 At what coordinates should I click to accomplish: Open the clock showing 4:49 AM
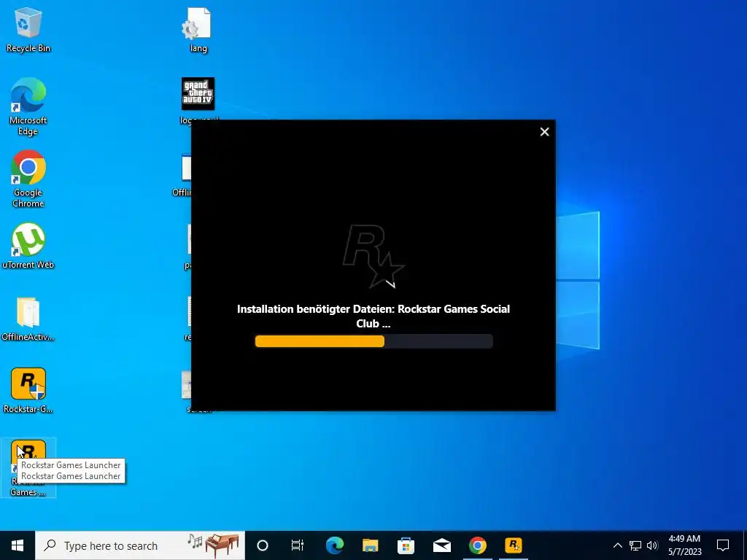click(x=684, y=545)
